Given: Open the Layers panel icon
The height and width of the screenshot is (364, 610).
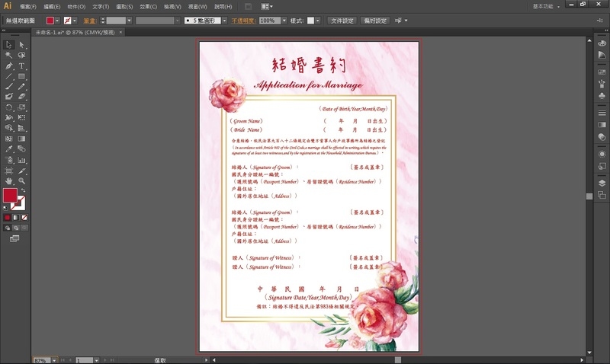Looking at the screenshot, I should [x=602, y=183].
